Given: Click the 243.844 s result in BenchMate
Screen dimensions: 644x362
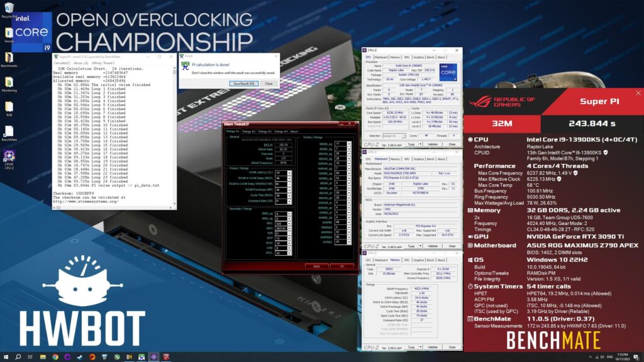Looking at the screenshot, I should pos(592,124).
